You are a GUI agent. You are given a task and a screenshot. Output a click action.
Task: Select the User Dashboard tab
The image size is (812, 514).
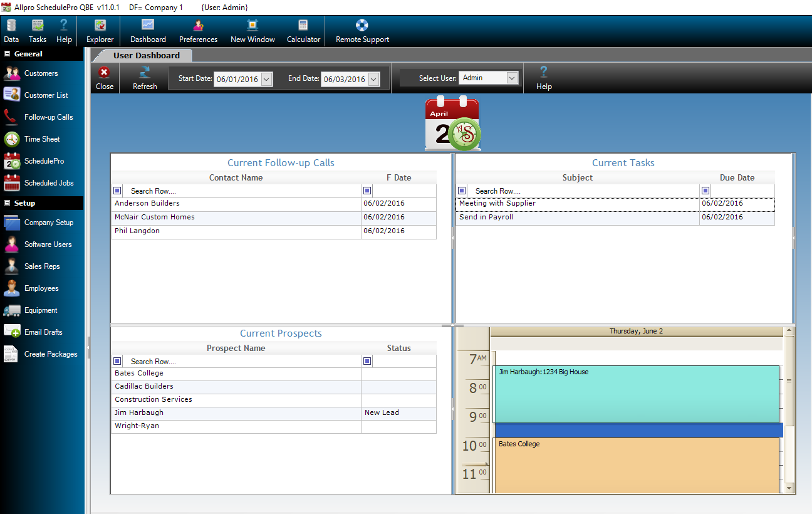point(146,55)
